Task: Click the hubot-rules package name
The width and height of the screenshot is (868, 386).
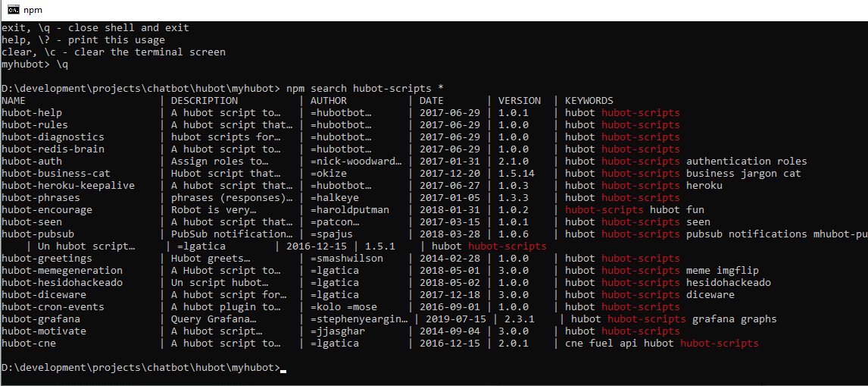Action: [35, 125]
